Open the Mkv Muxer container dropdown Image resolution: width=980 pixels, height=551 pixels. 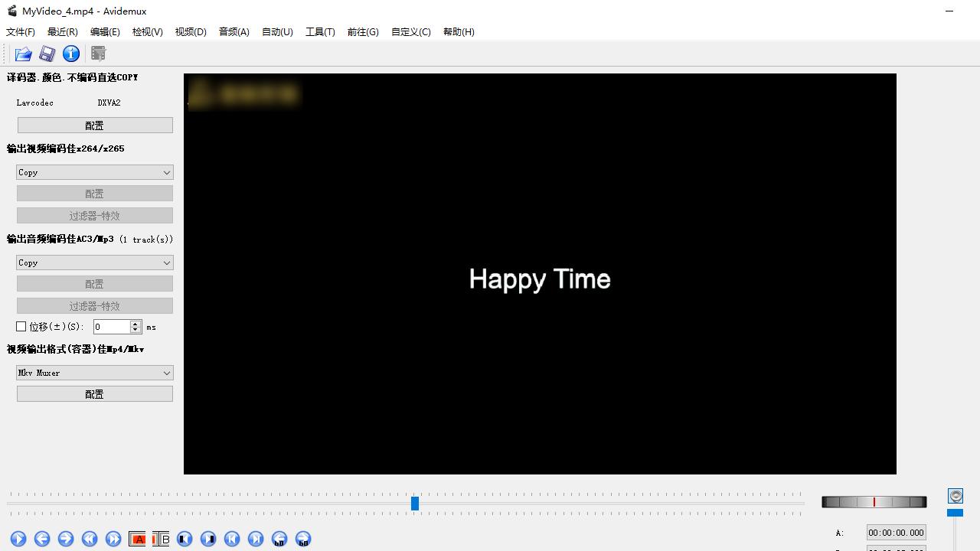tap(94, 373)
